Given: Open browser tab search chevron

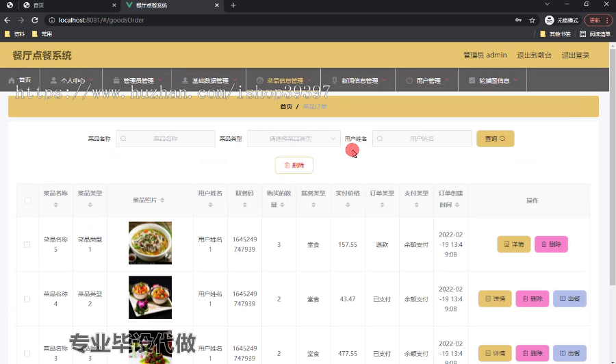Looking at the screenshot, I should point(547,4).
